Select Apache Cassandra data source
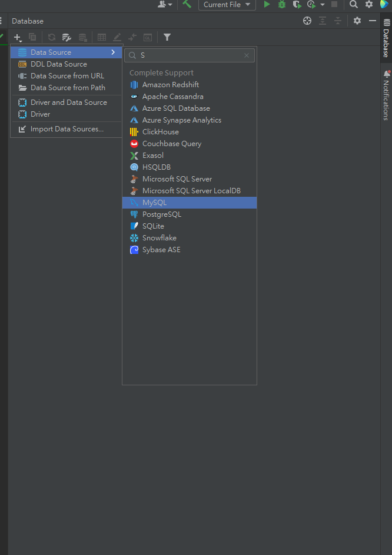Screen dimensions: 392x555 coord(190,96)
